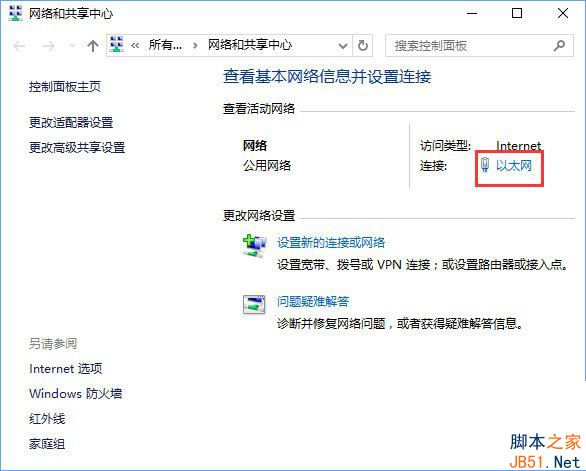Open the address bar history dropdown
Viewport: 586px width, 471px height.
(342, 46)
